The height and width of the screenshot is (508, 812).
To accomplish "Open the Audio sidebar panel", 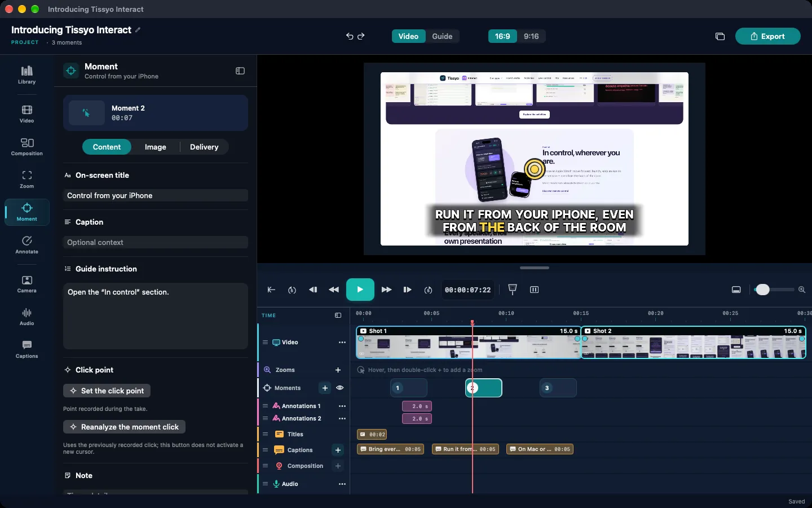I will click(x=27, y=316).
